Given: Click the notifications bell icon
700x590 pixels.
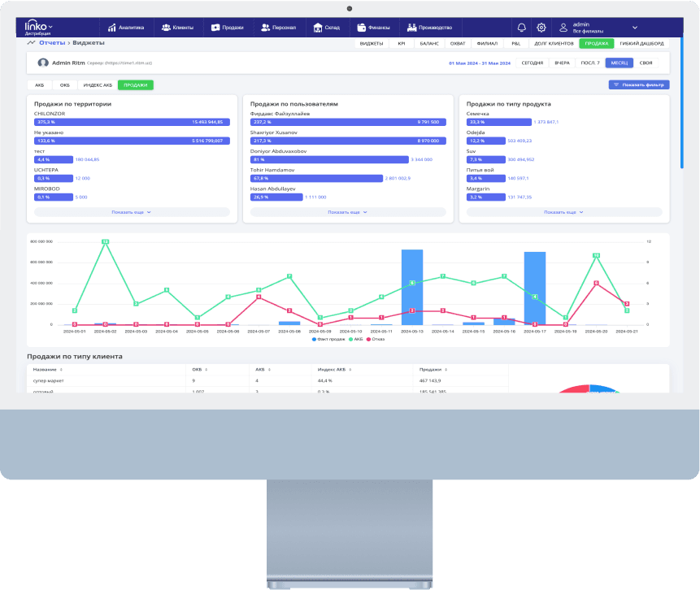Looking at the screenshot, I should (x=521, y=27).
